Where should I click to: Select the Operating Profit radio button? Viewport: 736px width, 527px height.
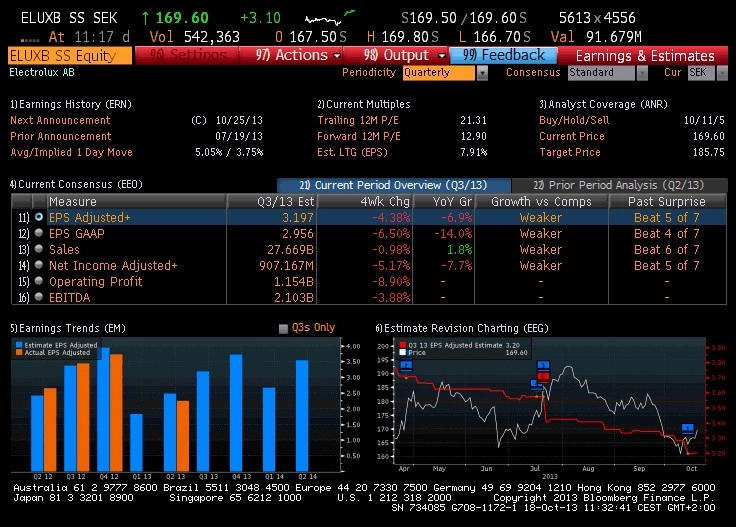[x=39, y=281]
